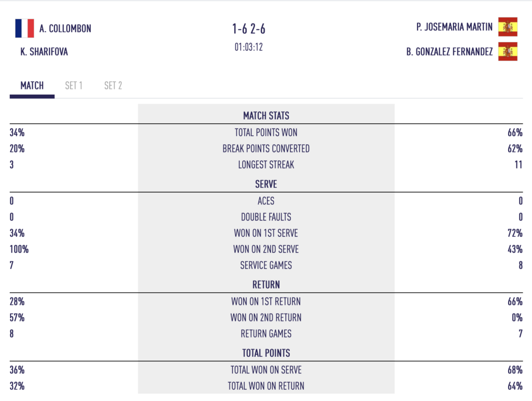The image size is (532, 401).
Task: Click the match duration 01:03:12
Action: pos(249,47)
